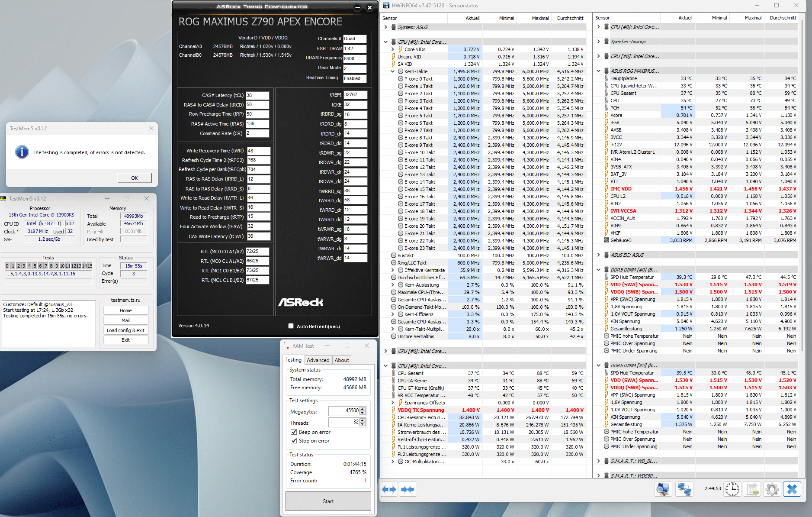This screenshot has width=812, height=517.
Task: Toggle Beep on error checkbox
Action: click(294, 432)
